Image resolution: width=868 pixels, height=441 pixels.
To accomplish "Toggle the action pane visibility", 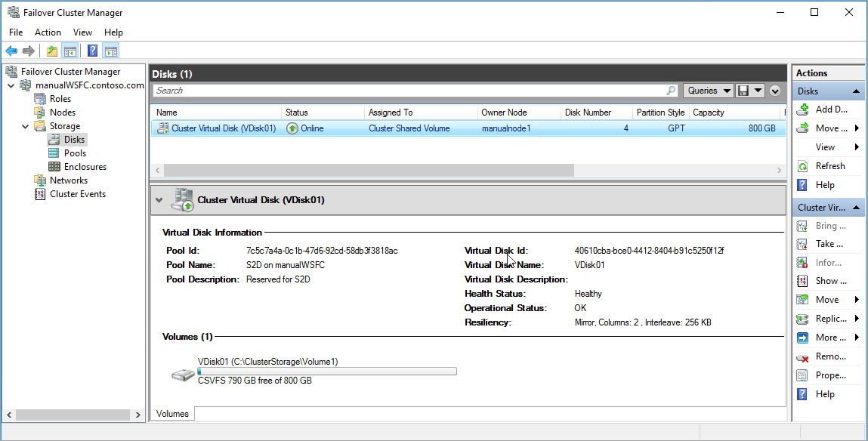I will tap(110, 51).
